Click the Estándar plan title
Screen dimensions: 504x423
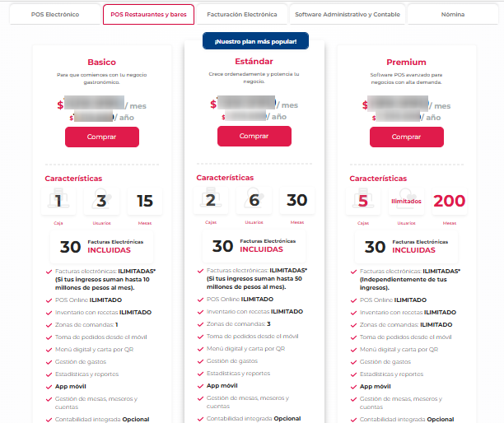[x=254, y=62]
